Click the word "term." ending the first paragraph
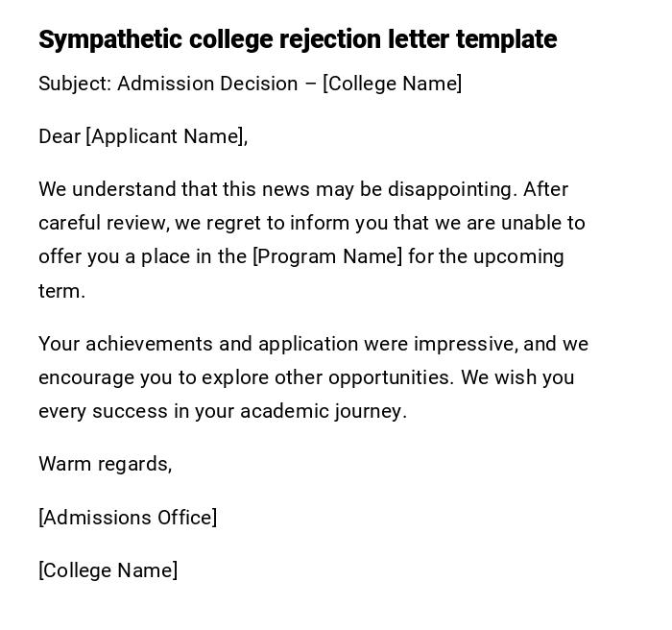The height and width of the screenshot is (630, 672). click(61, 291)
